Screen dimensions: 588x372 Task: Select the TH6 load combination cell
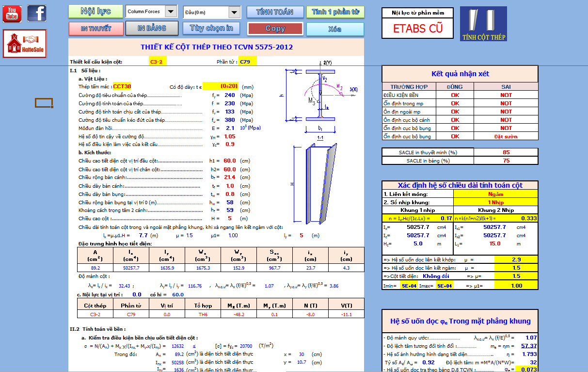[203, 314]
